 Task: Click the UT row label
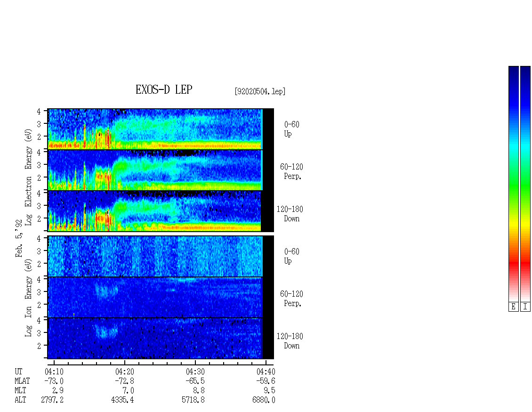click(18, 372)
